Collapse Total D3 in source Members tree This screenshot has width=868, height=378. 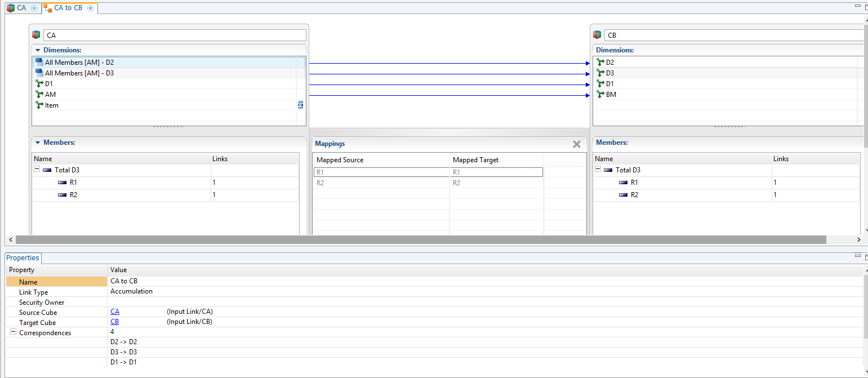pyautogui.click(x=37, y=170)
